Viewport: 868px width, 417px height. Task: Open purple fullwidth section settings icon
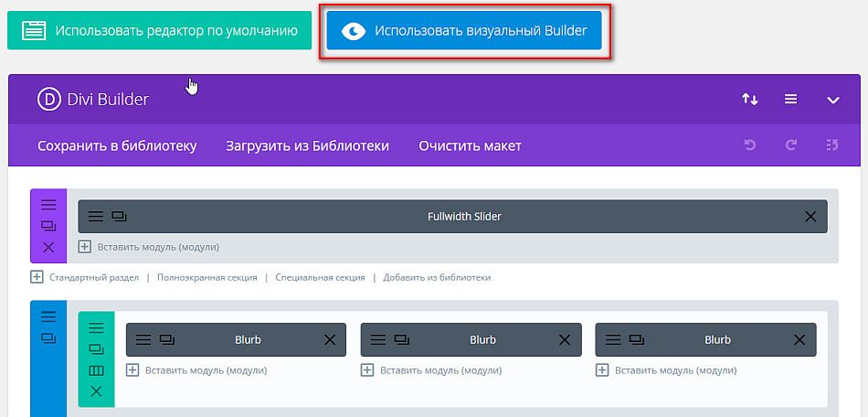[48, 205]
